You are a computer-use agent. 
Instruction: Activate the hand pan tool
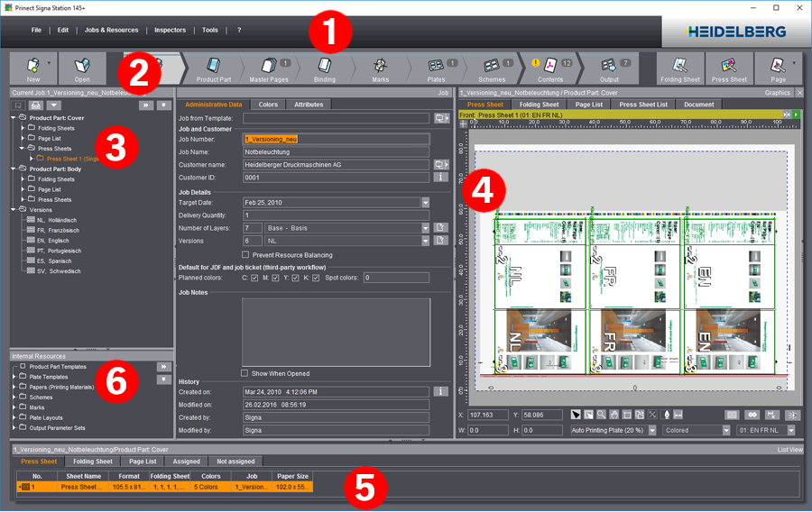tap(614, 415)
